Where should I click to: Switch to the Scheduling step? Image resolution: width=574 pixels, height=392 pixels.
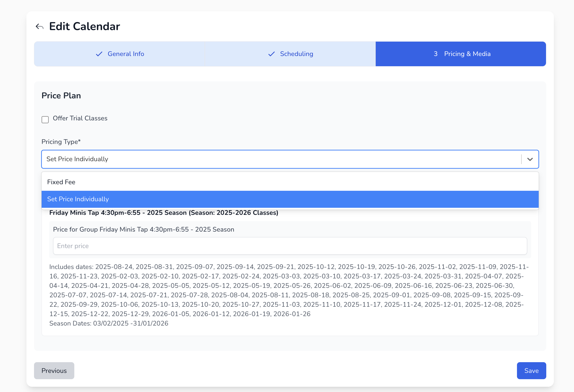click(x=296, y=54)
